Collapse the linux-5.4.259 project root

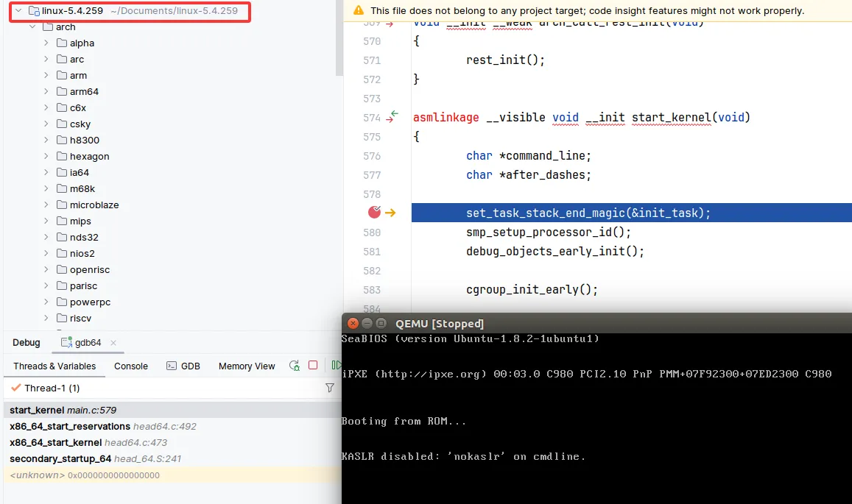pyautogui.click(x=18, y=10)
